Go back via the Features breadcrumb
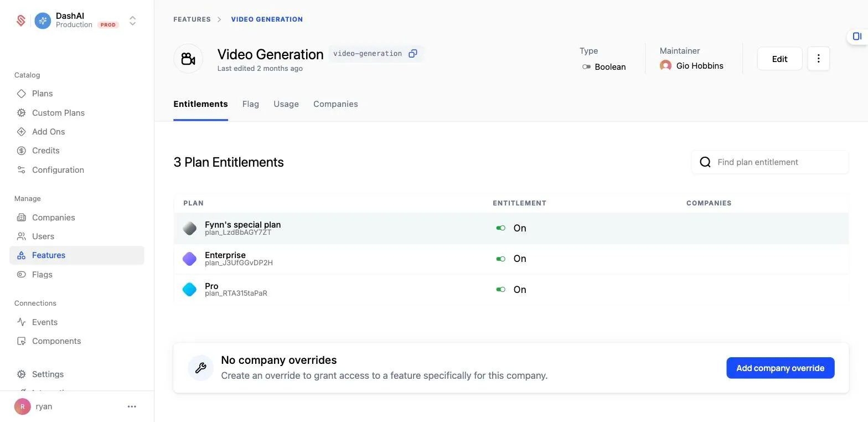The height and width of the screenshot is (422, 868). click(192, 19)
